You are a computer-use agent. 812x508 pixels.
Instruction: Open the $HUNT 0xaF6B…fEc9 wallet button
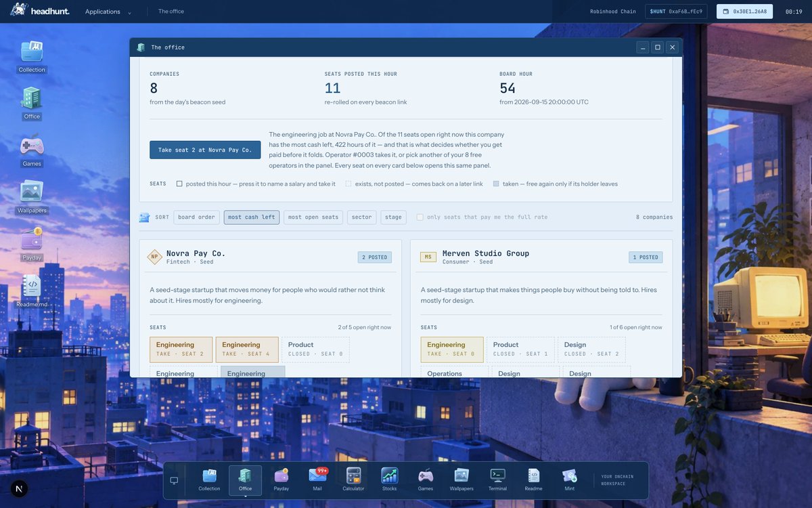click(x=676, y=12)
